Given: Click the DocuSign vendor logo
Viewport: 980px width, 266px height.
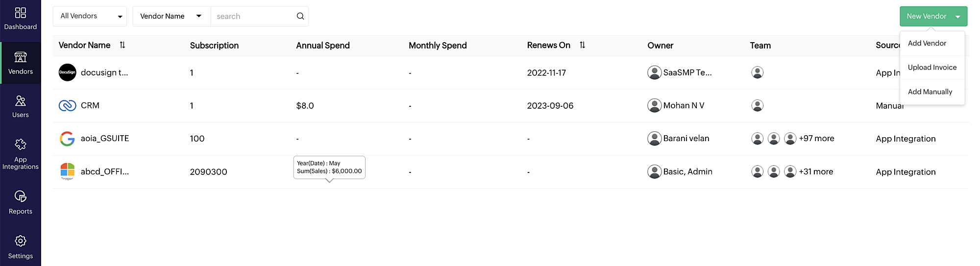Looking at the screenshot, I should [68, 73].
